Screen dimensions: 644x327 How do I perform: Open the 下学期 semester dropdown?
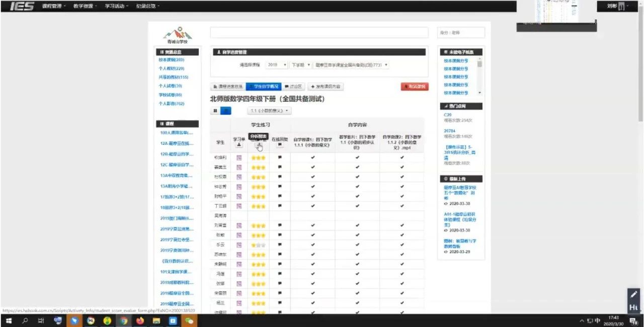(300, 65)
